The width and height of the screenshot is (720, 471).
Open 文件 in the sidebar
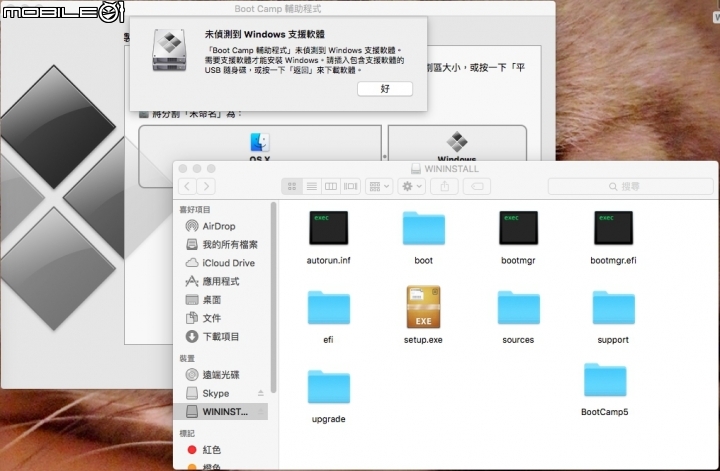(x=222, y=318)
